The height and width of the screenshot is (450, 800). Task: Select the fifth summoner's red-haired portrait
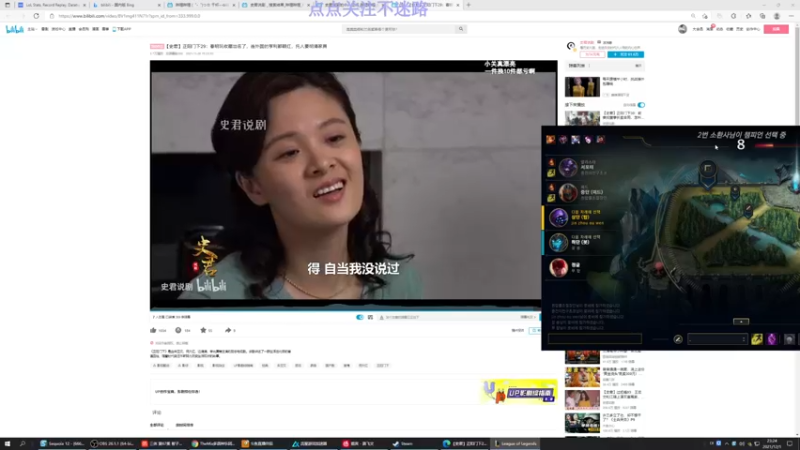click(558, 267)
